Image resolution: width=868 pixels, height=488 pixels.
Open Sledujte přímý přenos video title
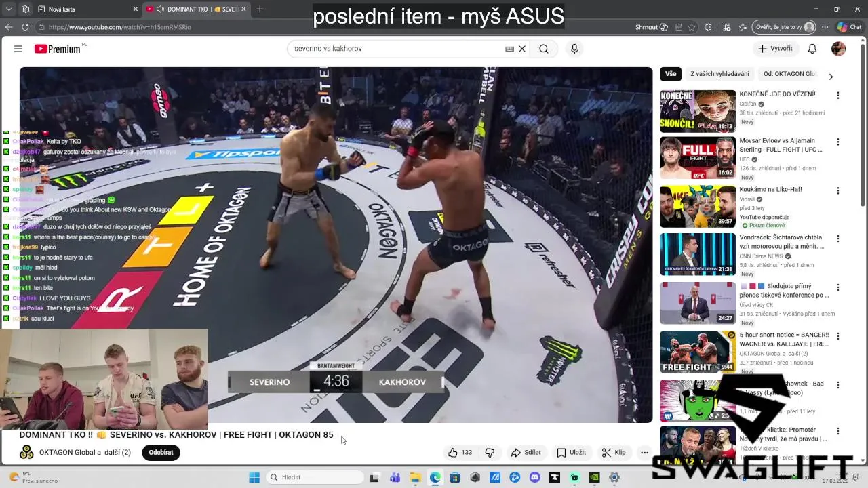coord(785,291)
